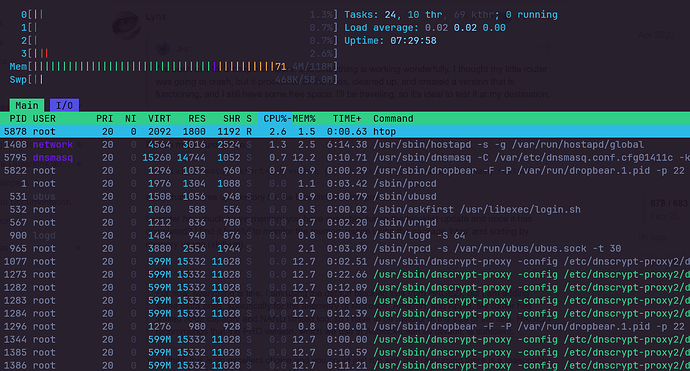Viewport: 690px width, 371px height.
Task: Click the Load average readout
Action: click(425, 28)
